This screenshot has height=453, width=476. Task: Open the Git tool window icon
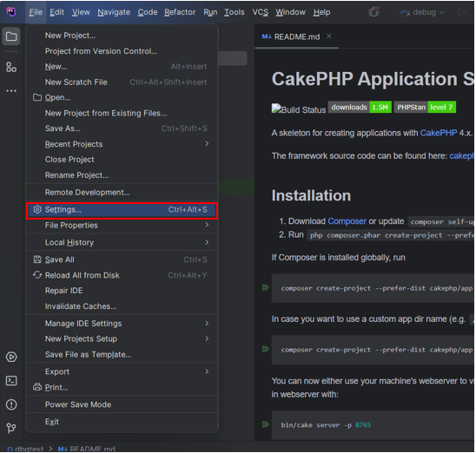(11, 428)
